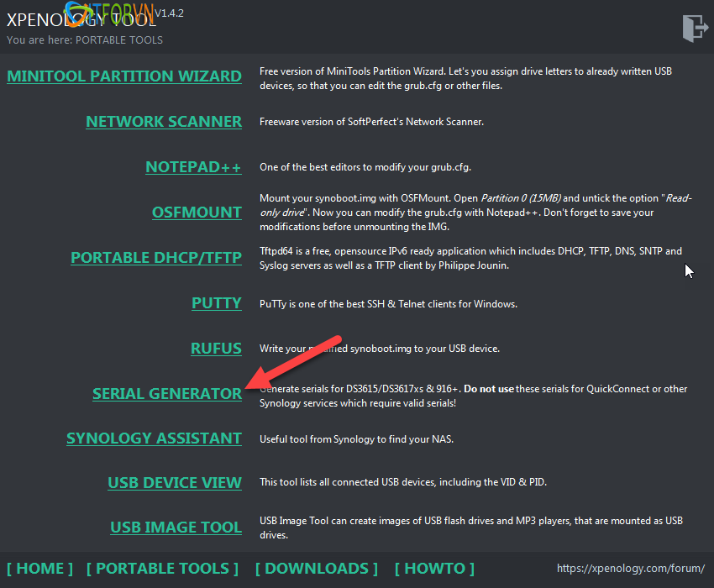Open the DOWNLOADS section
Image resolution: width=714 pixels, height=588 pixels.
[x=316, y=569]
